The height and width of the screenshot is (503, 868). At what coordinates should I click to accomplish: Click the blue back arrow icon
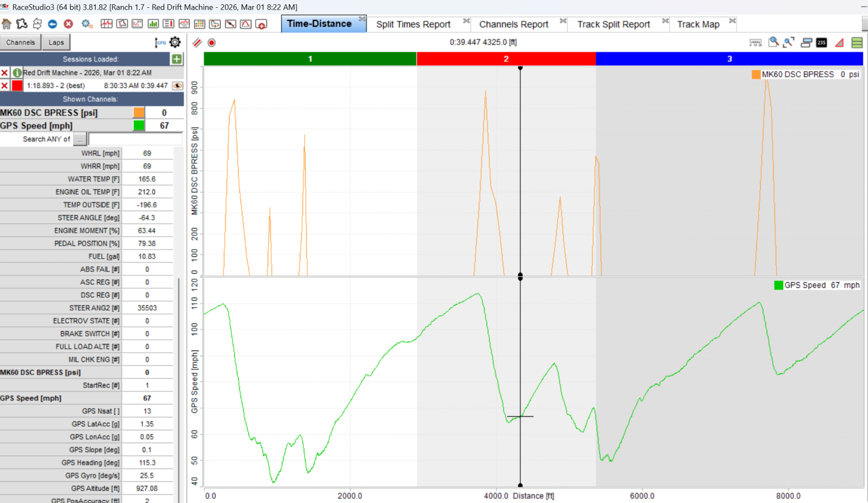[x=52, y=24]
